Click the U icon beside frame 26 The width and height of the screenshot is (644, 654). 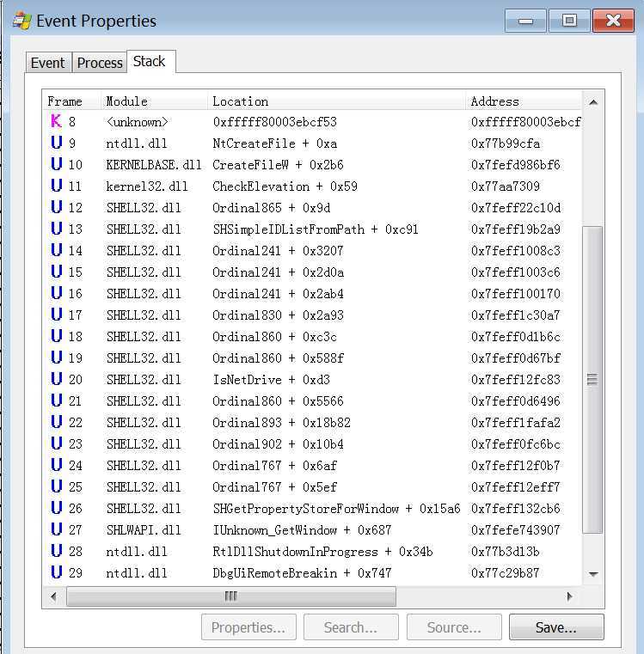point(57,508)
